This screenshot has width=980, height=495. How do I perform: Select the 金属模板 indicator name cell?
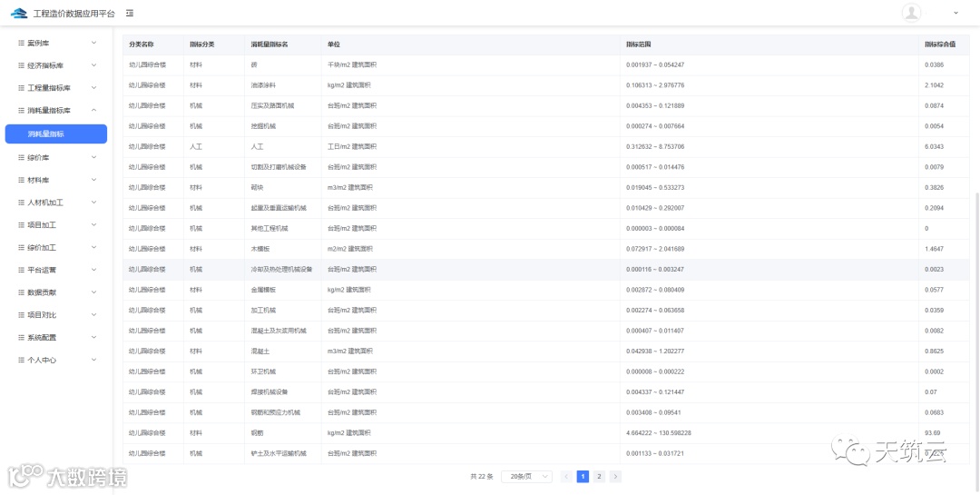point(282,290)
